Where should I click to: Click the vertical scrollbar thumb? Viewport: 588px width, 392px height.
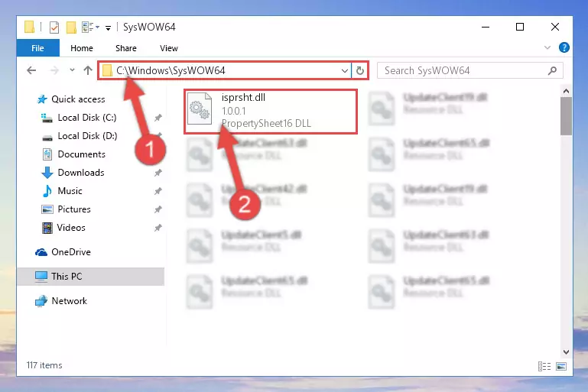pyautogui.click(x=566, y=116)
